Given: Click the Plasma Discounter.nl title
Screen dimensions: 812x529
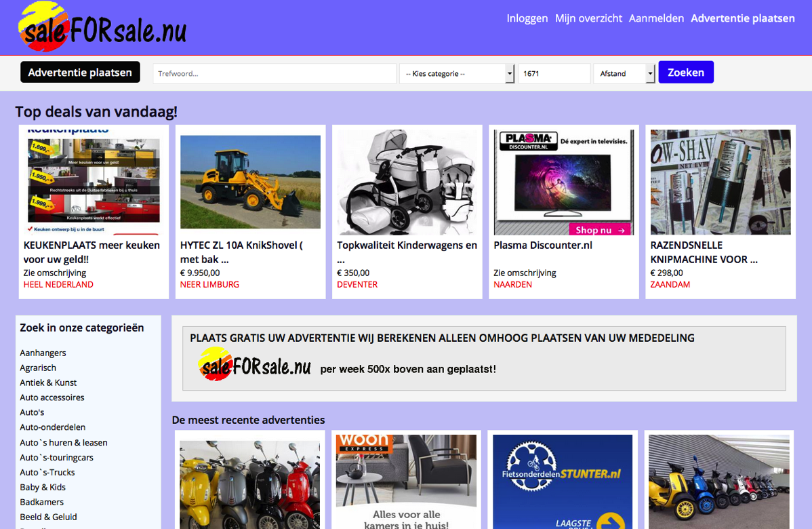Looking at the screenshot, I should [543, 245].
